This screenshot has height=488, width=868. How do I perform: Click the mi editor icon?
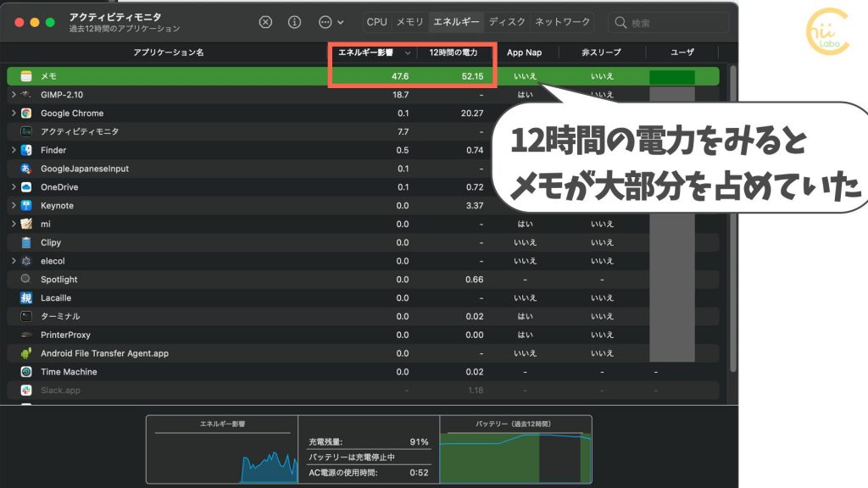[x=26, y=224]
